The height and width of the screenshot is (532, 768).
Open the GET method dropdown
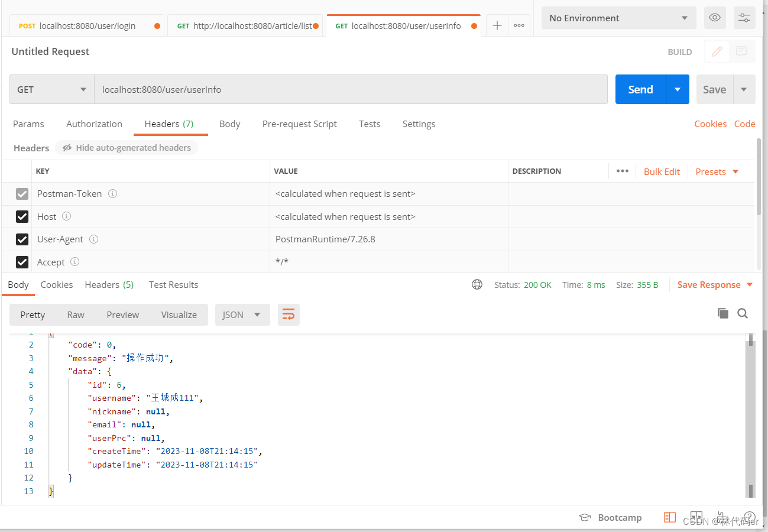[52, 89]
